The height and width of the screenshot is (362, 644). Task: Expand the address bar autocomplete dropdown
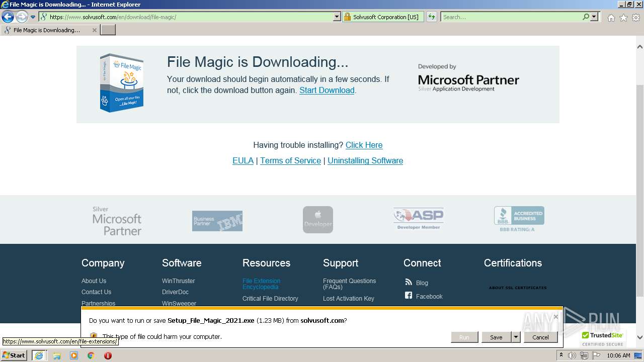337,17
